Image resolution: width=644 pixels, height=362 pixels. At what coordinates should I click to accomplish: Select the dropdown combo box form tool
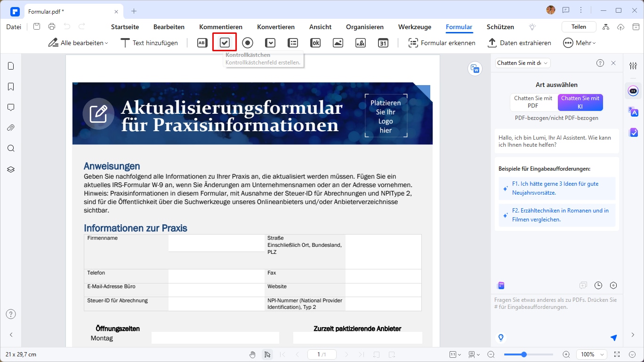(x=270, y=43)
